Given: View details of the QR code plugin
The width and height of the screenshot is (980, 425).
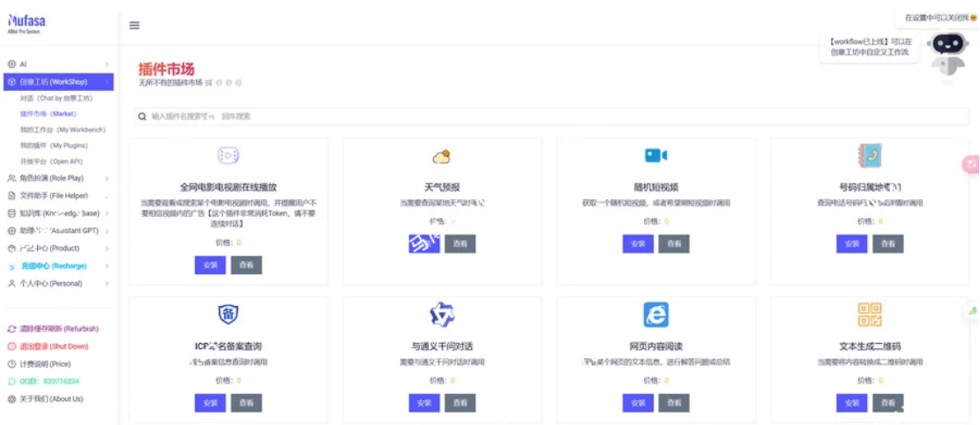Looking at the screenshot, I should pyautogui.click(x=888, y=403).
